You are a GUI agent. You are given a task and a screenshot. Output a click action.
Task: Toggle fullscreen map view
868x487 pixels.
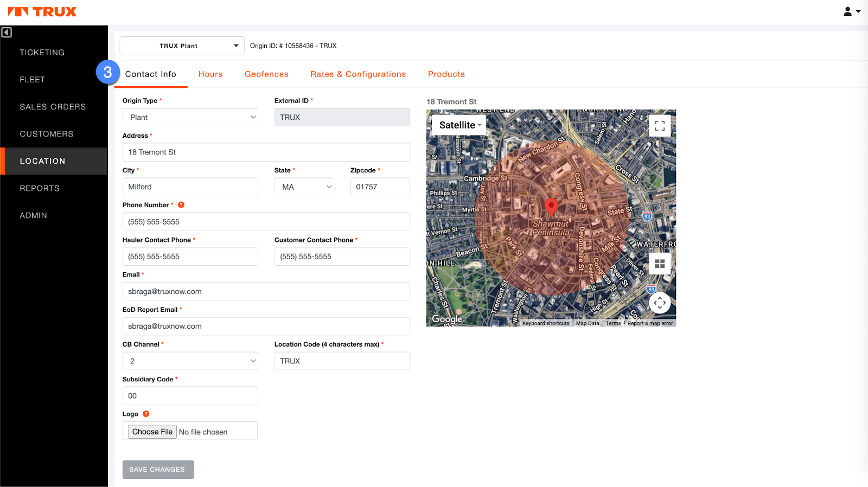coord(660,126)
